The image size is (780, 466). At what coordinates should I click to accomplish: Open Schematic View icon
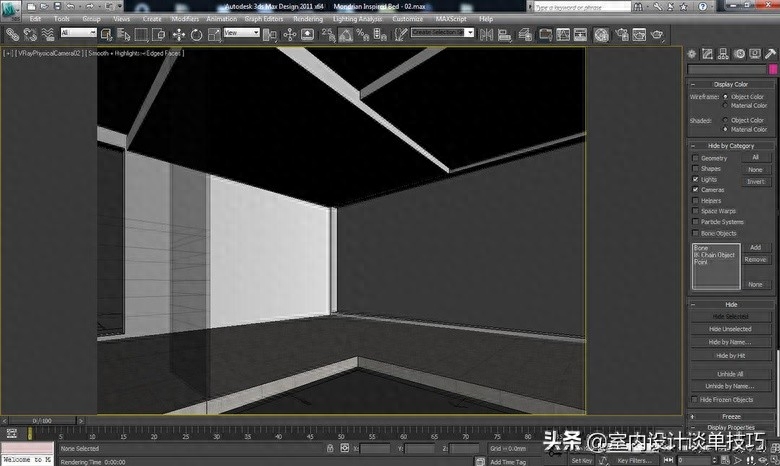click(581, 35)
